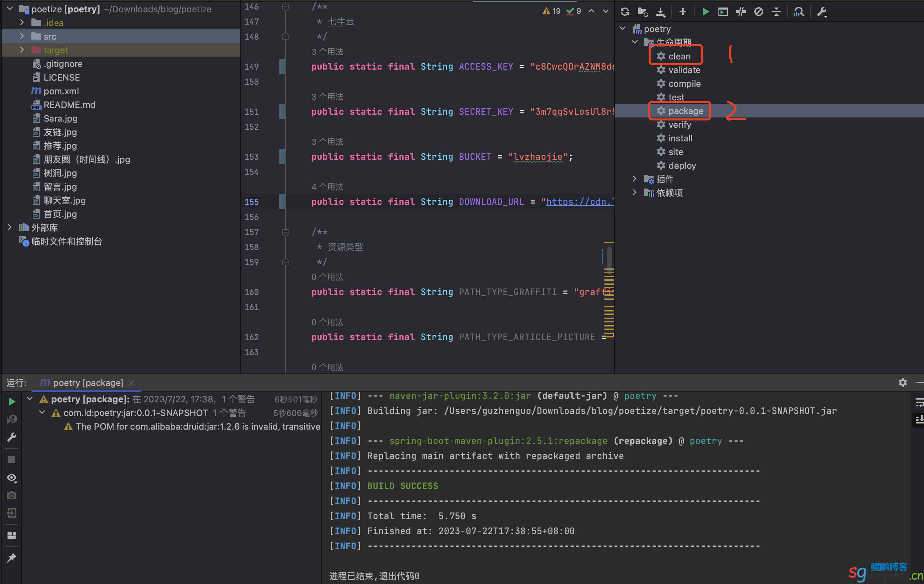Run Maven build with green play icon
Viewport: 924px width, 584px height.
[705, 12]
